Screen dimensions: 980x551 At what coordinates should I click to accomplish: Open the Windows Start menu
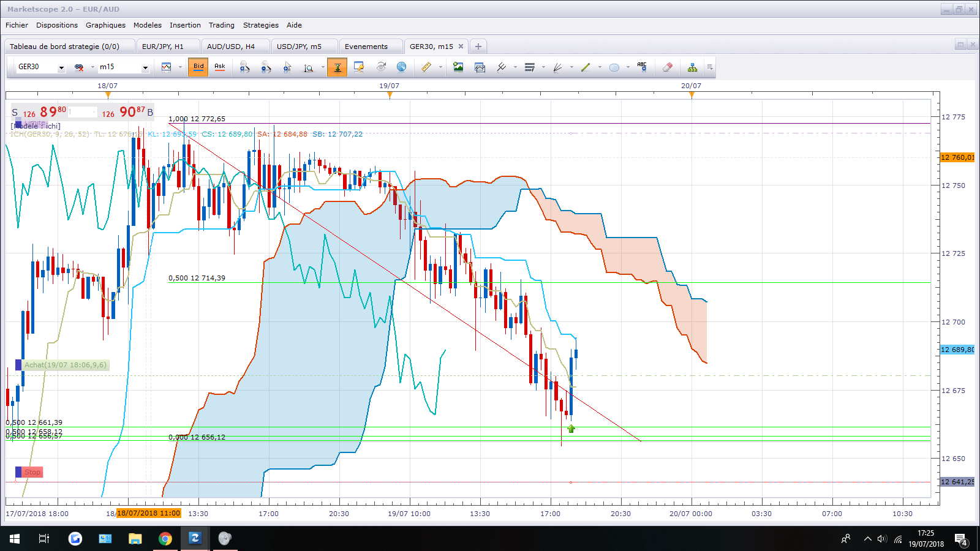click(x=15, y=539)
